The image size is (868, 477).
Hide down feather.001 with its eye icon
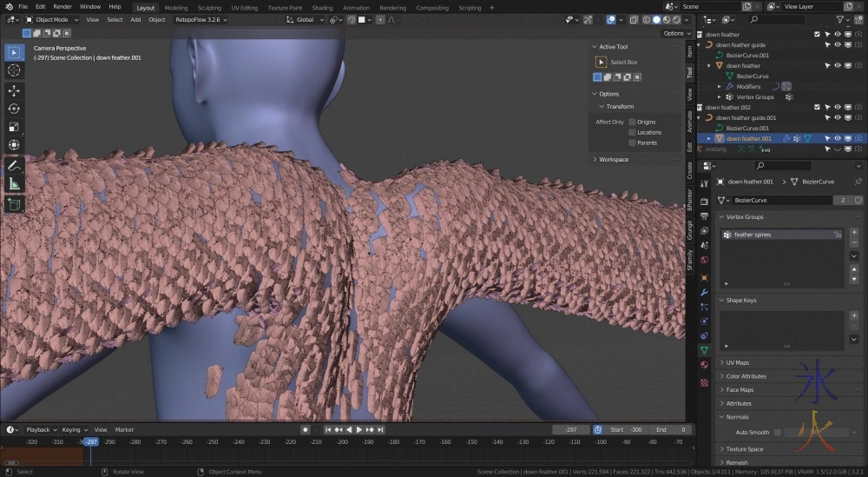point(838,138)
